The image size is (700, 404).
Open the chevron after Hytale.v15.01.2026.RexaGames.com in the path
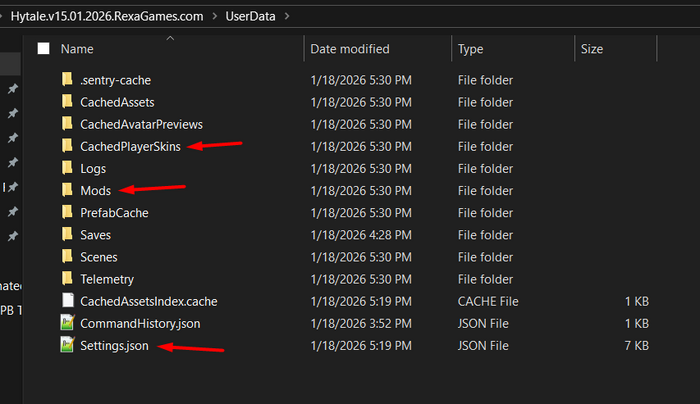[215, 16]
